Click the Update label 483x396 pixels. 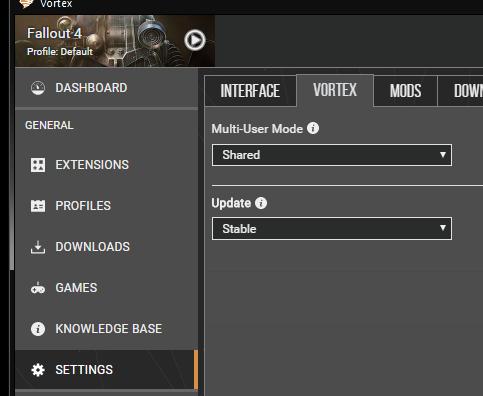tap(231, 203)
